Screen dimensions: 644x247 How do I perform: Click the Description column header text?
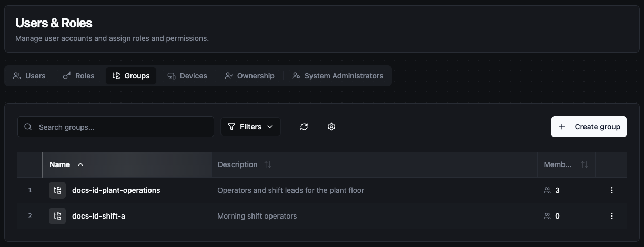(237, 164)
